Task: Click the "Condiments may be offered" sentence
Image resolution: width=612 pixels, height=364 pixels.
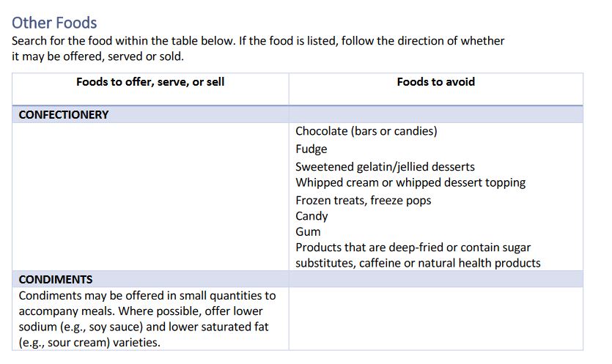Action: click(x=147, y=296)
